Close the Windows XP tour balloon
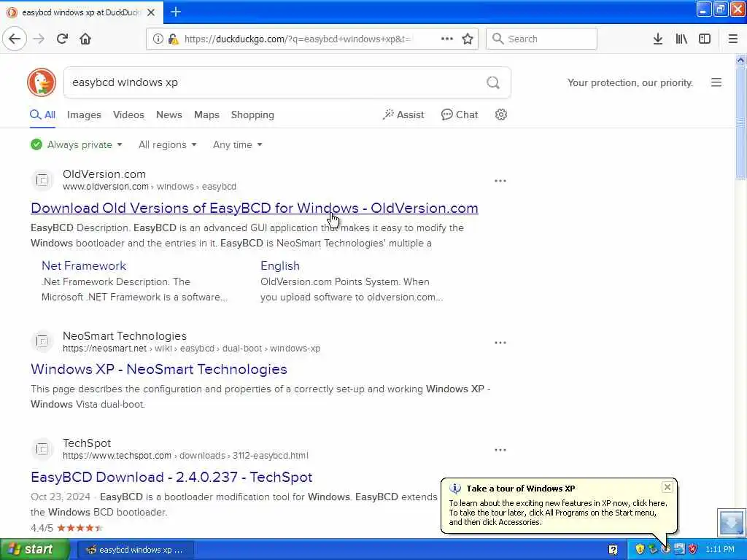747x560 pixels. point(667,486)
